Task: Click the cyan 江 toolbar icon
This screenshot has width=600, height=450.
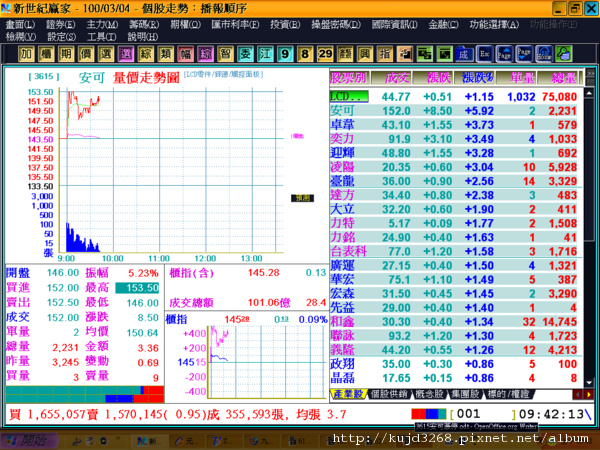Action: pyautogui.click(x=265, y=54)
